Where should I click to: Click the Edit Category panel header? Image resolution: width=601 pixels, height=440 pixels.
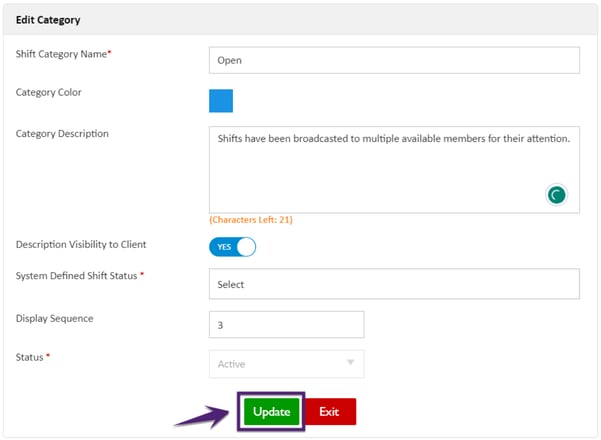pyautogui.click(x=49, y=20)
